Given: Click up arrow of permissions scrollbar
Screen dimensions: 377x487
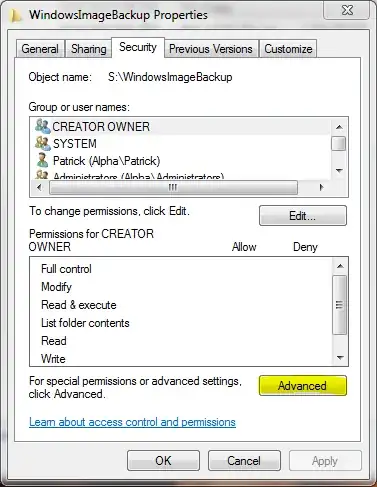Looking at the screenshot, I should (x=340, y=266).
